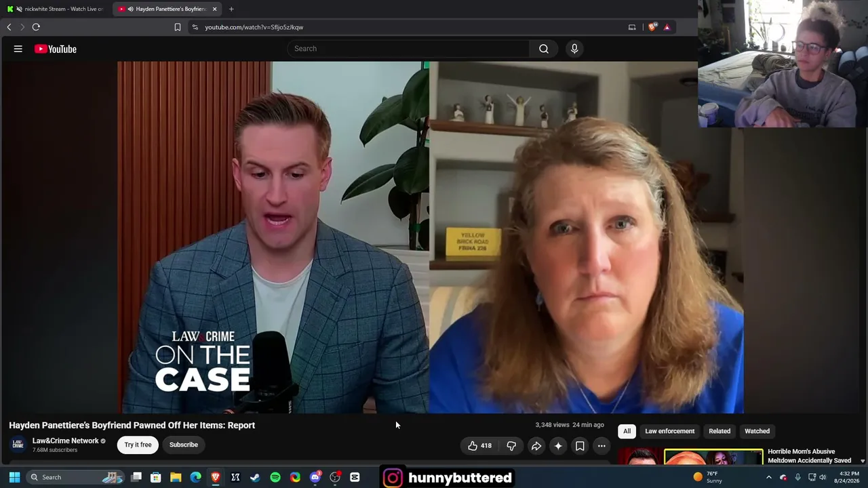Open Spotify from the taskbar

pyautogui.click(x=275, y=477)
